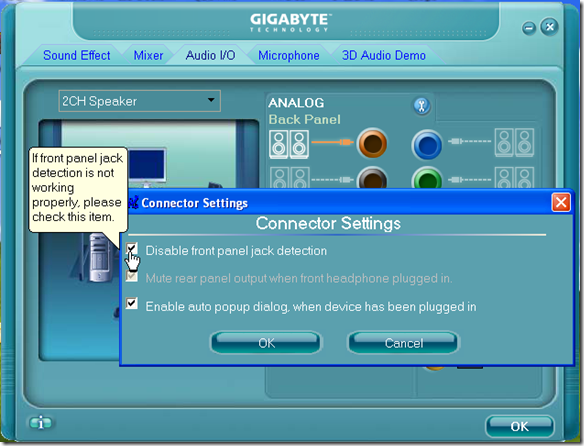Switch to the Mixer tab
The width and height of the screenshot is (584, 446).
[x=148, y=55]
